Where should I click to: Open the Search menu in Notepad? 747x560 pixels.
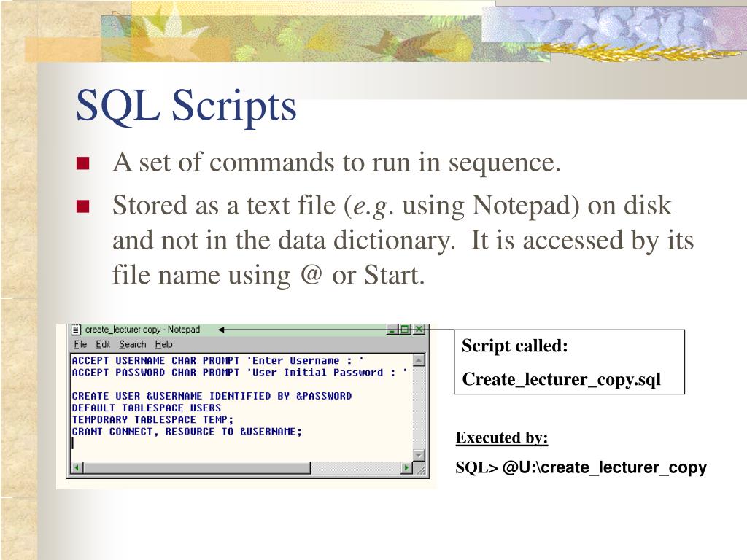133,344
